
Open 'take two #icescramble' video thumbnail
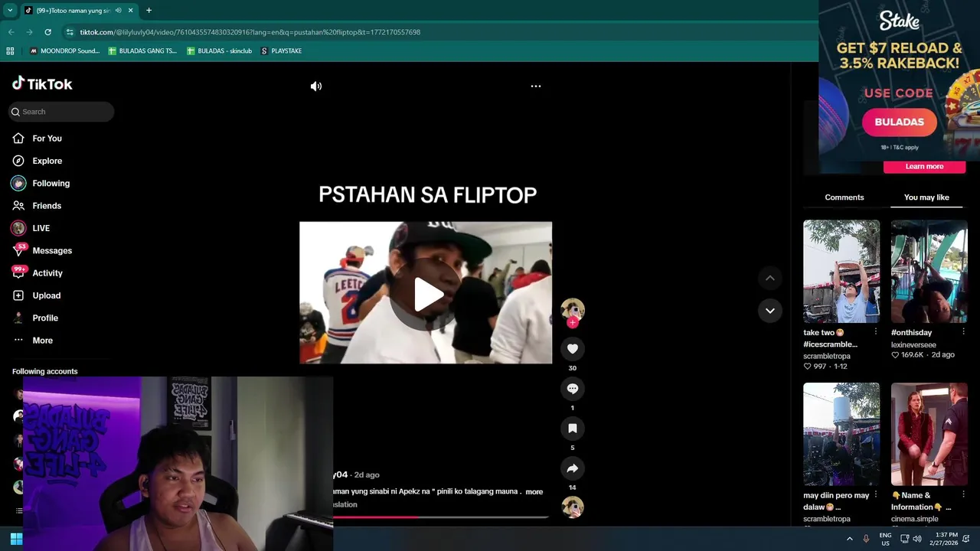pos(841,271)
